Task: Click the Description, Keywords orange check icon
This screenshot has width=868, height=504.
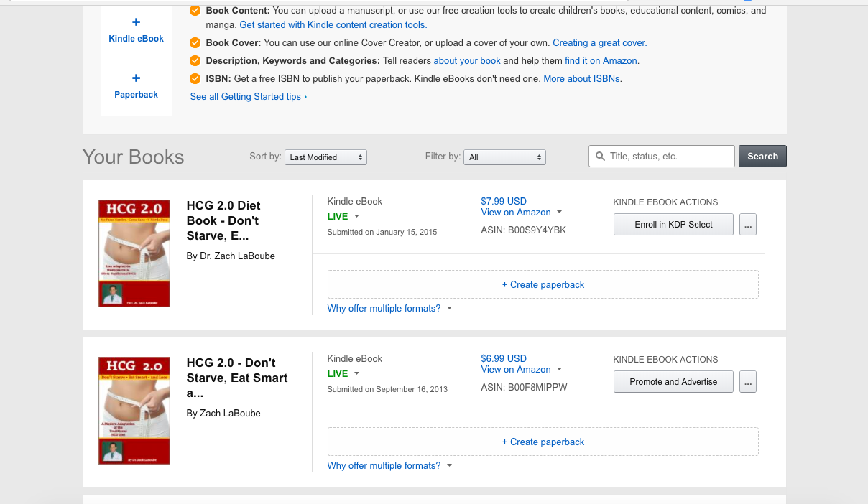Action: tap(195, 60)
